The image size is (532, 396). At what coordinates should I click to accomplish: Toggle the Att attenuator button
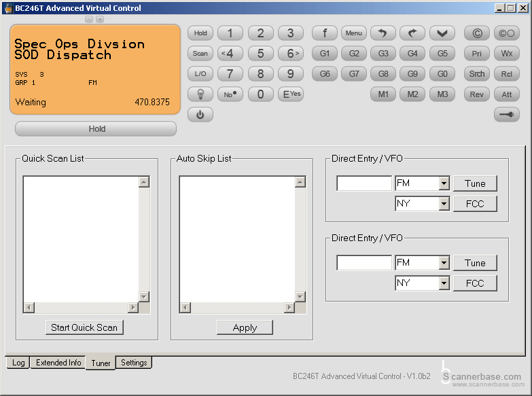click(506, 94)
